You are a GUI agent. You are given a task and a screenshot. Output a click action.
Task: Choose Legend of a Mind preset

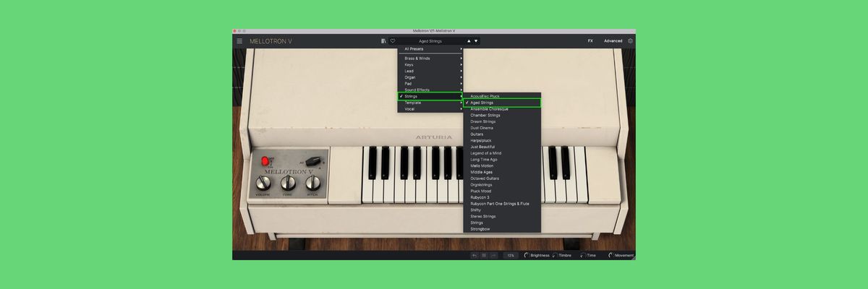tap(502, 153)
